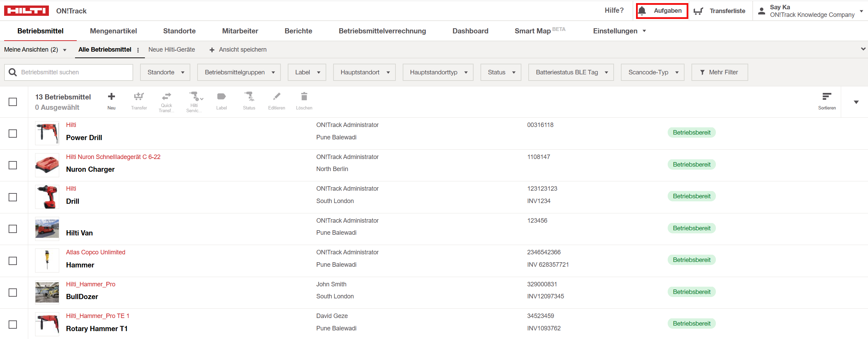The width and height of the screenshot is (868, 339).
Task: Check the Power Drill row checkbox
Action: coord(13,134)
